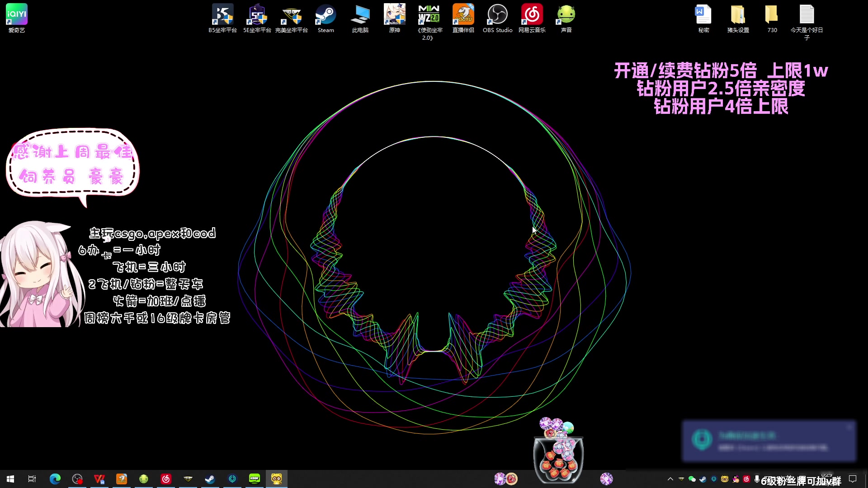Open Task View button

(32, 479)
